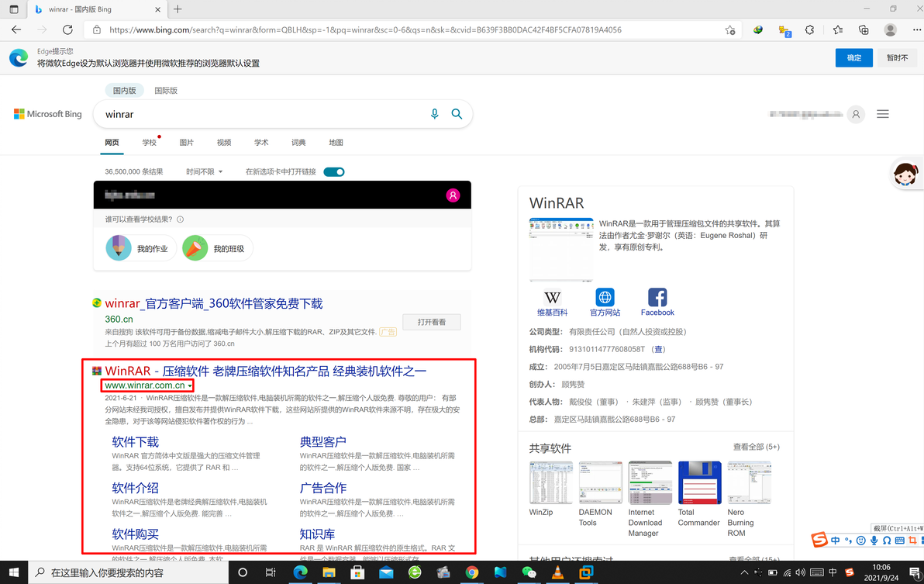Toggle open links in new tab switch

click(x=334, y=172)
